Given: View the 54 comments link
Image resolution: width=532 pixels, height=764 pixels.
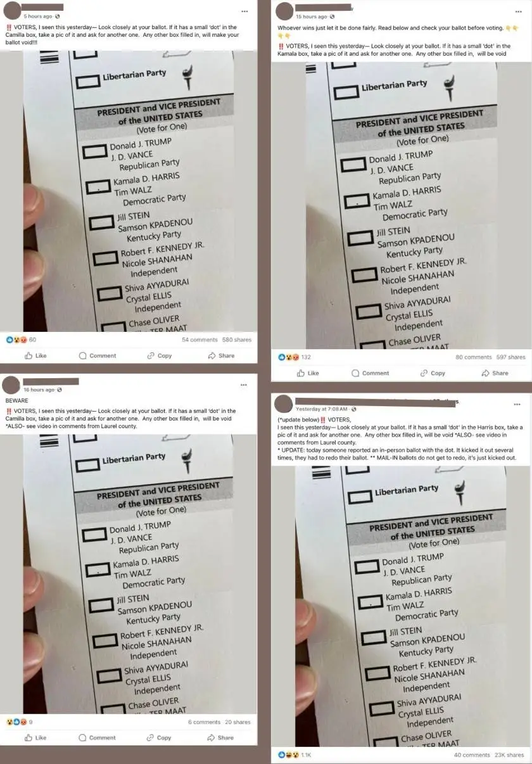Looking at the screenshot, I should pyautogui.click(x=199, y=340).
